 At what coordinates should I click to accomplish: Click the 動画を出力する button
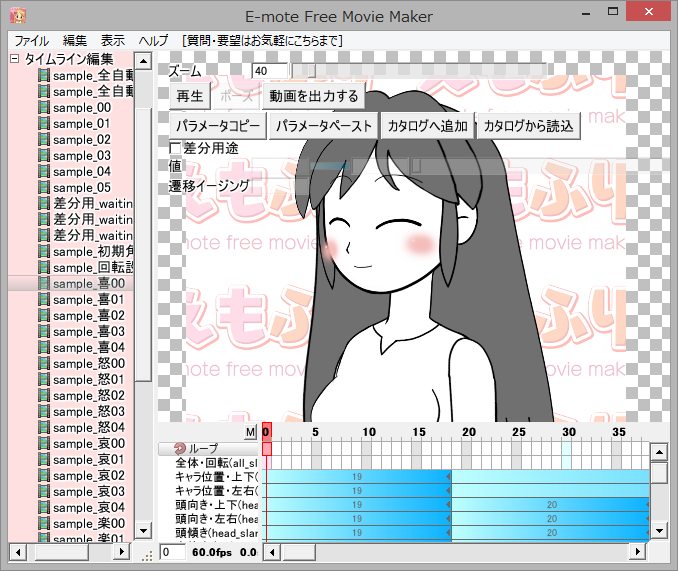313,96
